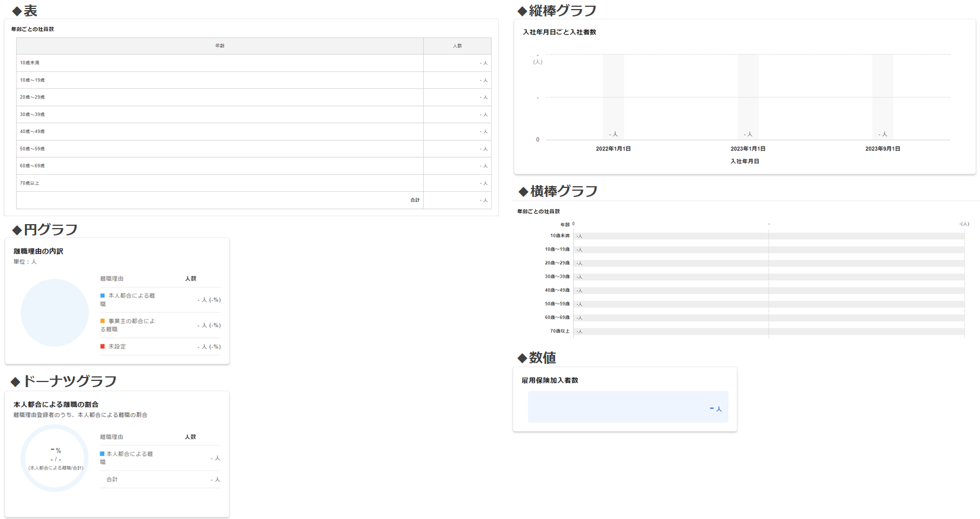Screen dimensions: 980x519
Task: Click the 離職理由の内訳 pie chart title
Action: click(x=38, y=251)
